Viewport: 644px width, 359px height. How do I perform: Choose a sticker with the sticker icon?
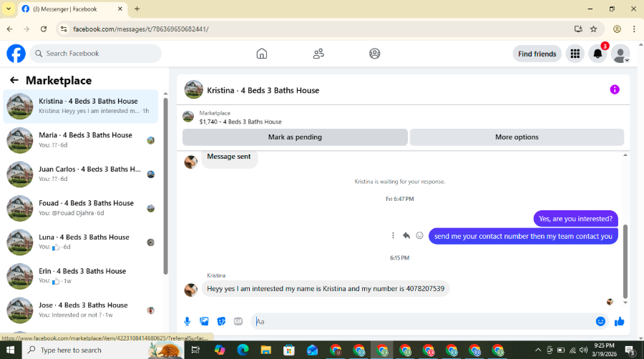tap(221, 321)
